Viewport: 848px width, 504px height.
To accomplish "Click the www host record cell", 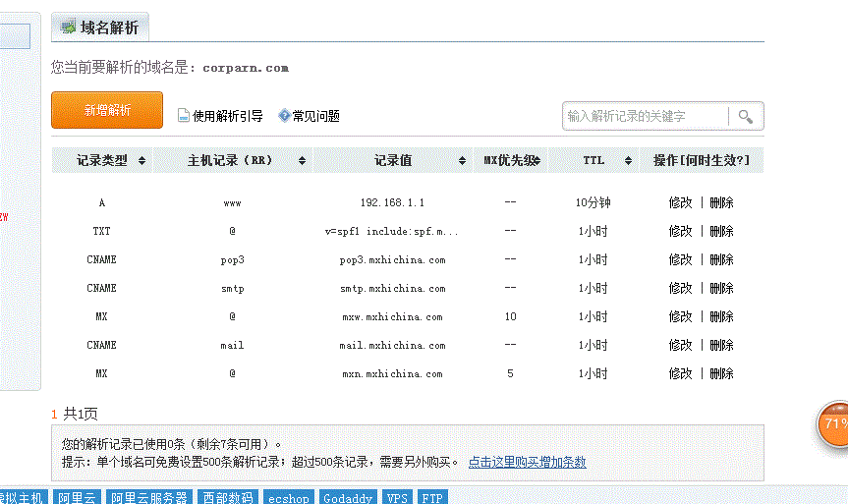I will (232, 203).
